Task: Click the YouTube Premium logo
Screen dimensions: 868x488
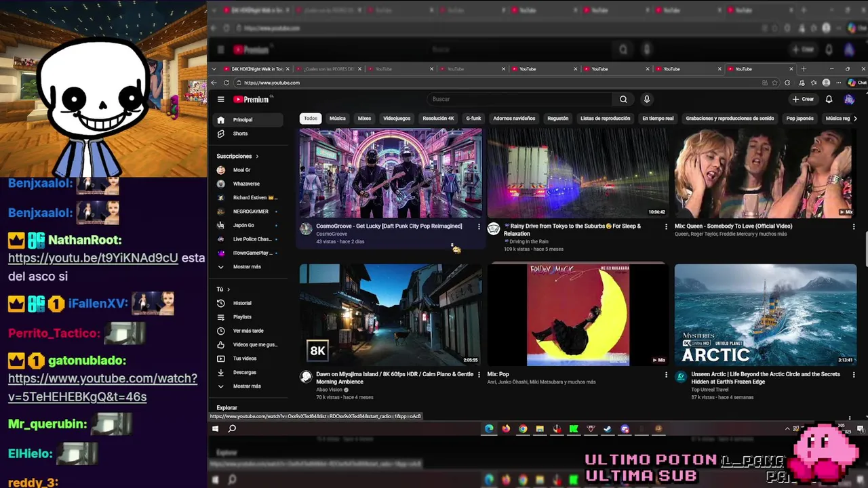Action: [x=251, y=99]
